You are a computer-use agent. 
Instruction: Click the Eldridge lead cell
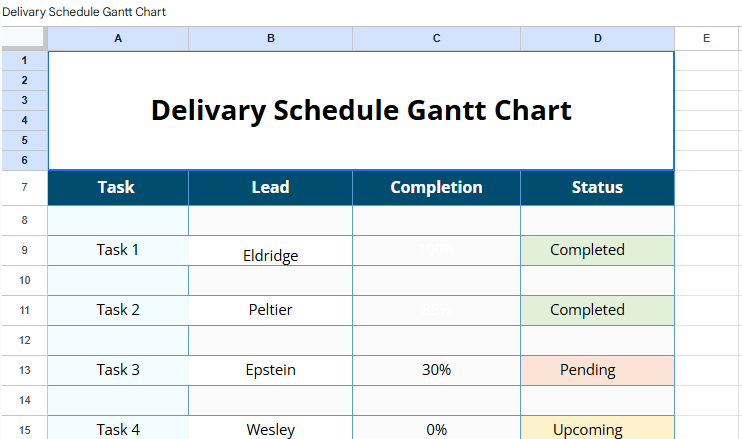[270, 254]
